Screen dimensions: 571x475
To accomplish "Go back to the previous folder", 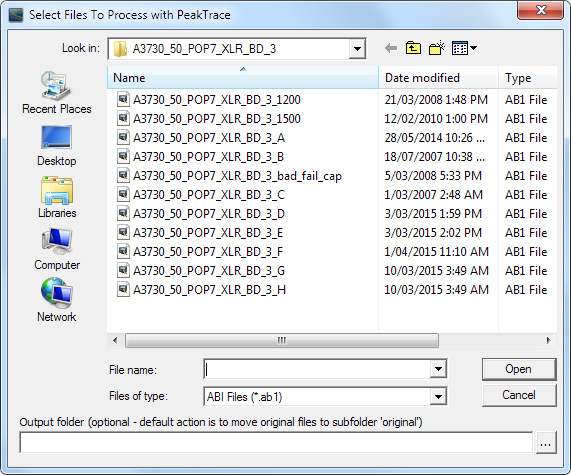I will (x=391, y=48).
